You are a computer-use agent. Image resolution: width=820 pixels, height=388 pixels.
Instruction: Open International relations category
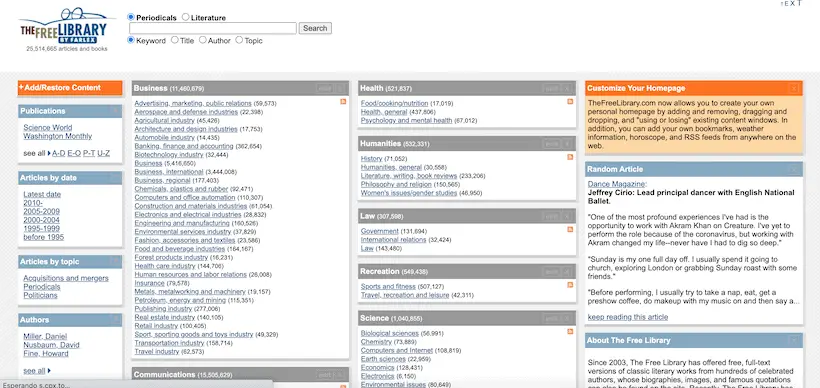(393, 239)
